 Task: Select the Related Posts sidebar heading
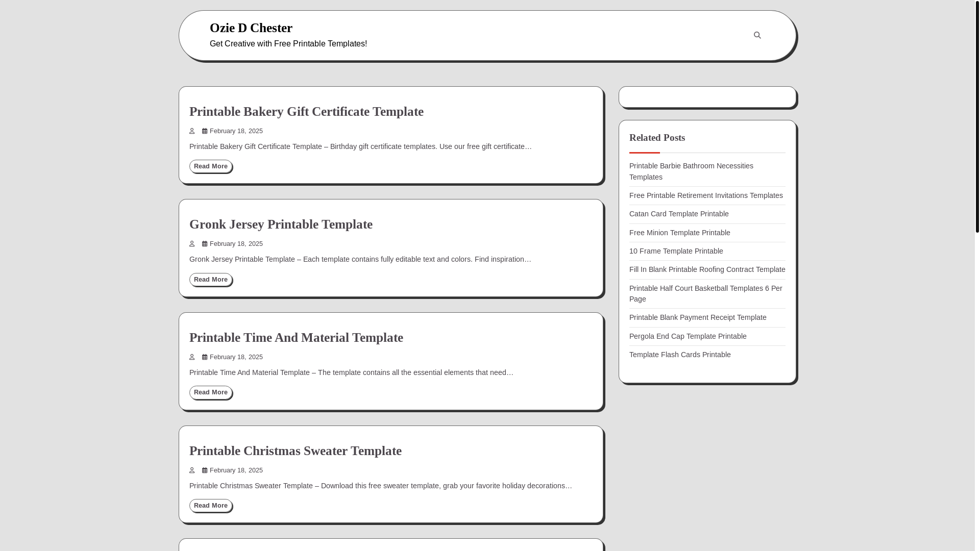click(657, 138)
